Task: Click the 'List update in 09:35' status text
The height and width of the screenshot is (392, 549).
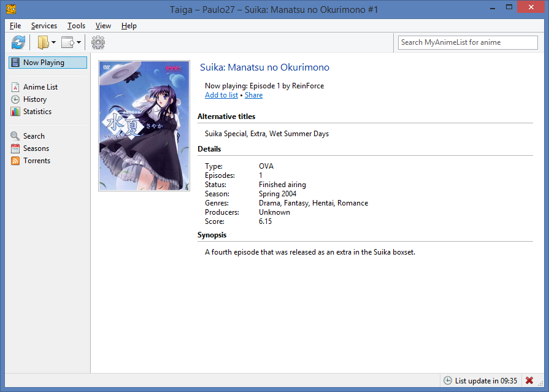Action: 486,380
